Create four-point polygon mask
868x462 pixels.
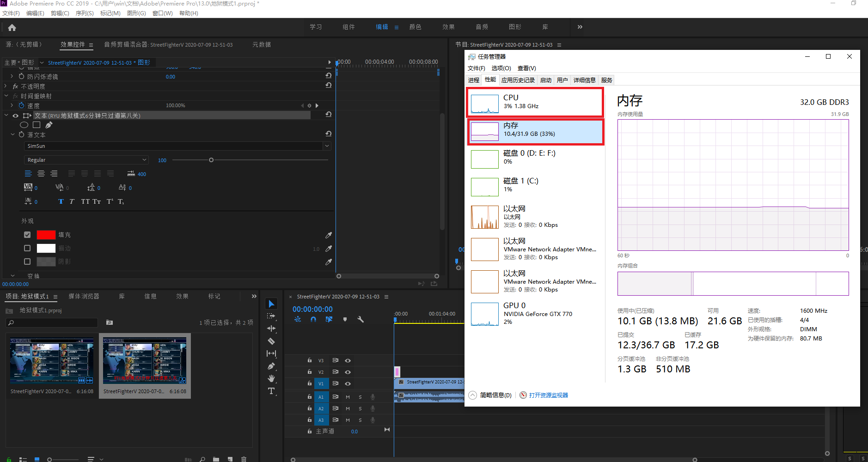(x=37, y=125)
